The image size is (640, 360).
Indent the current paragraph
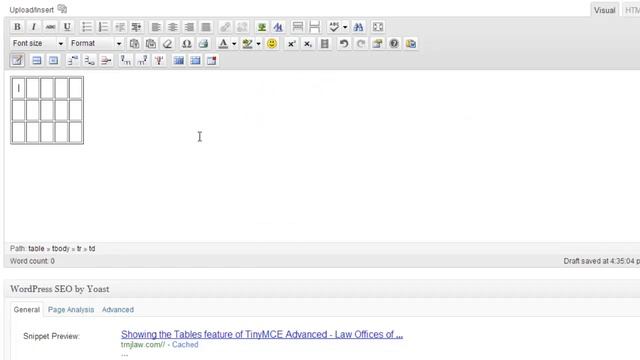[136, 27]
